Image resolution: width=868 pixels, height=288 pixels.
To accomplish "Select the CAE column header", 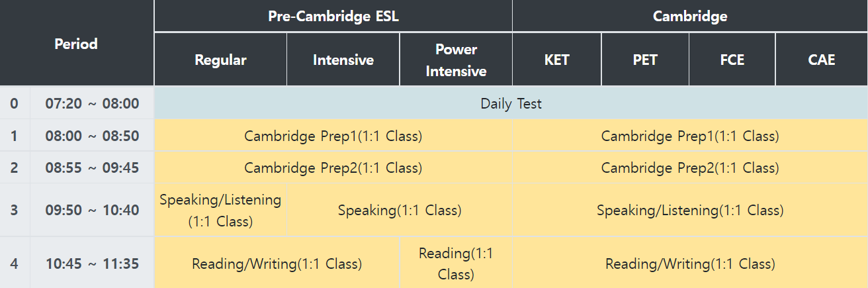I will click(822, 60).
